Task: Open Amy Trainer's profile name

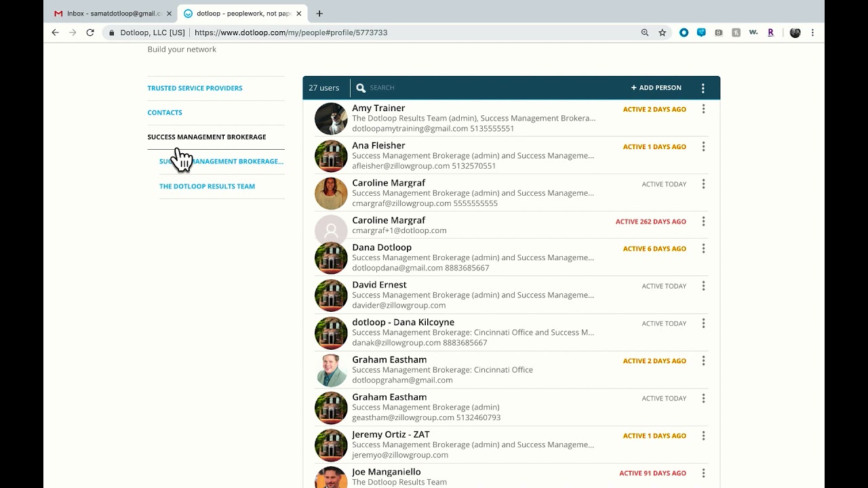Action: pos(378,108)
